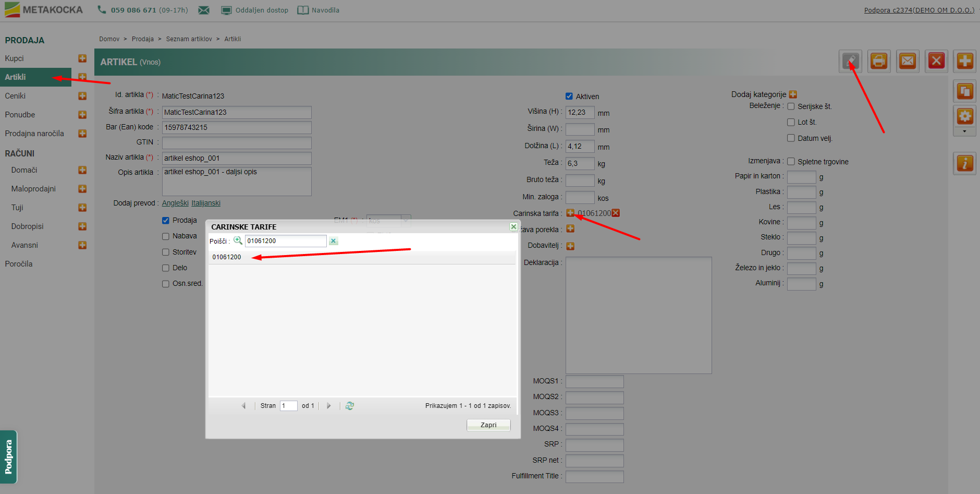Check the Serijske št. checkbox
The width and height of the screenshot is (980, 494).
(791, 106)
